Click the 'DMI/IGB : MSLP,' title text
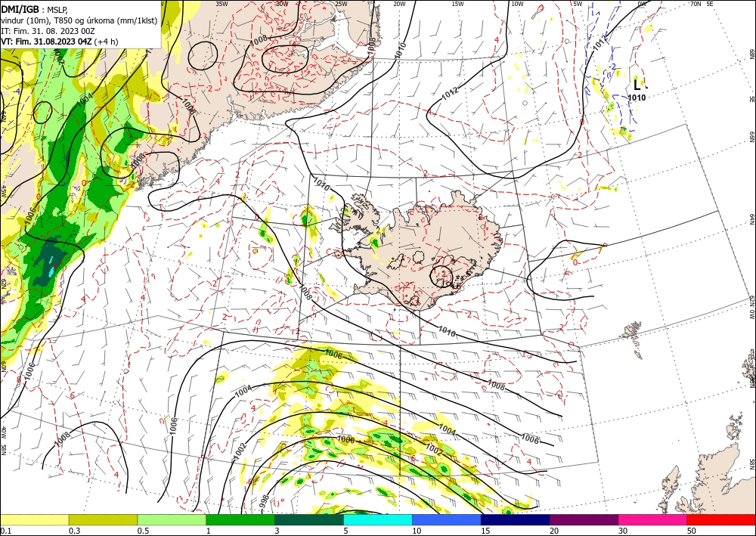Image resolution: width=756 pixels, height=536 pixels. [34, 8]
